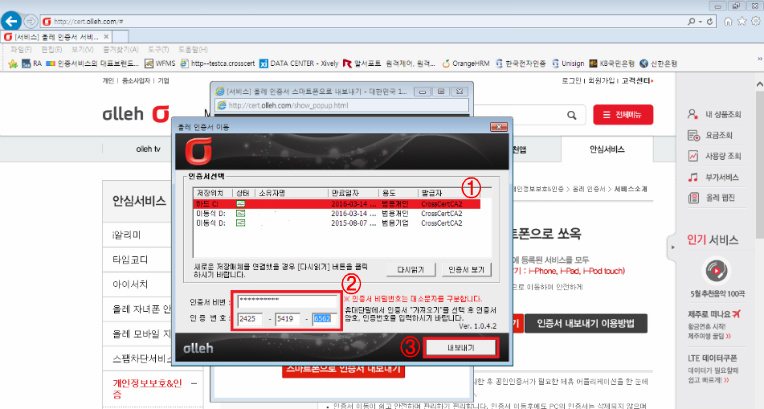Click the site search magnifier icon
764x409 pixels.
click(x=572, y=115)
